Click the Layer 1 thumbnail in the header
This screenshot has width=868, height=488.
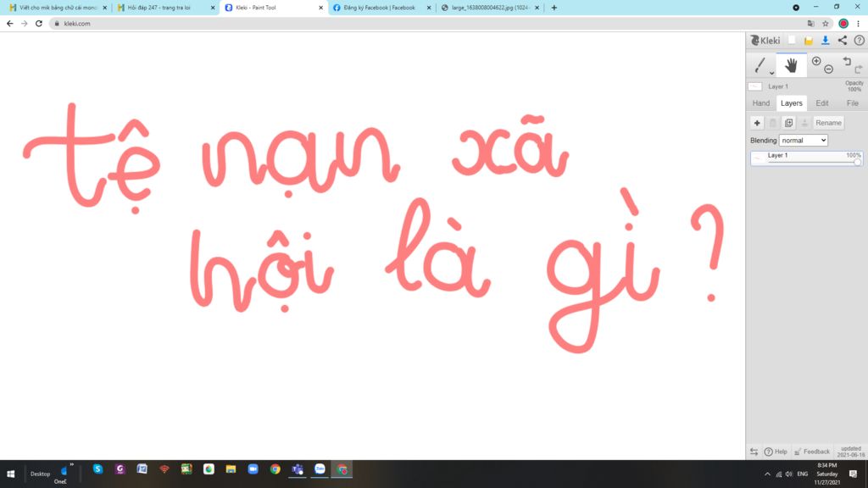755,86
